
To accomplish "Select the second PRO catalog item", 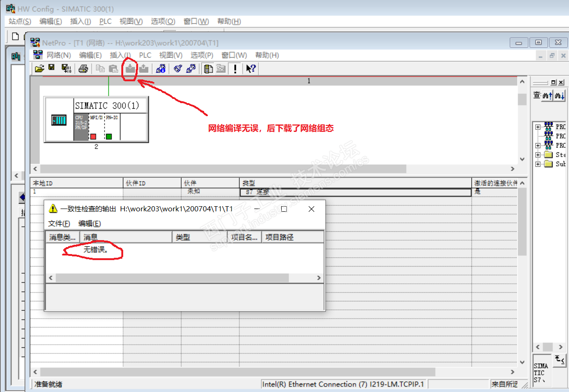I will click(x=555, y=136).
